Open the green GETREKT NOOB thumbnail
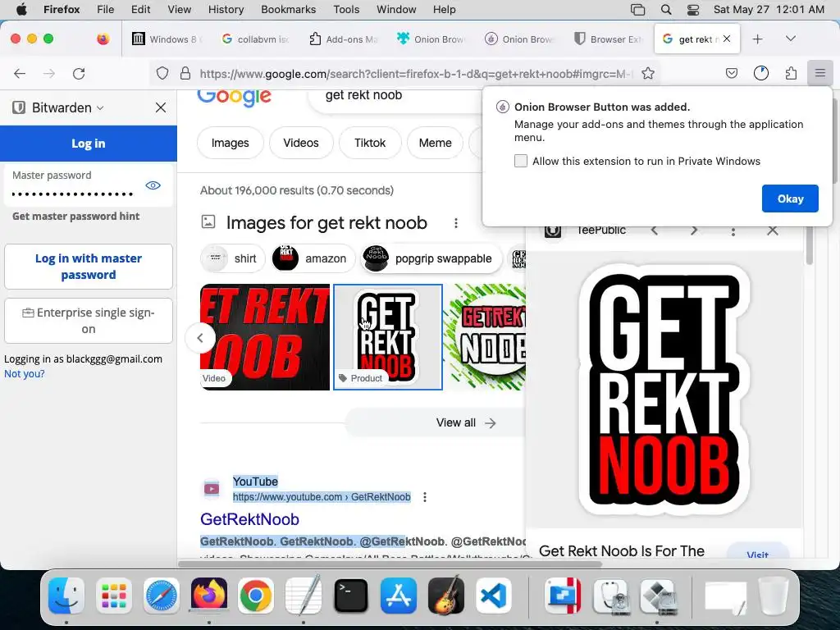840x630 pixels. pyautogui.click(x=486, y=337)
